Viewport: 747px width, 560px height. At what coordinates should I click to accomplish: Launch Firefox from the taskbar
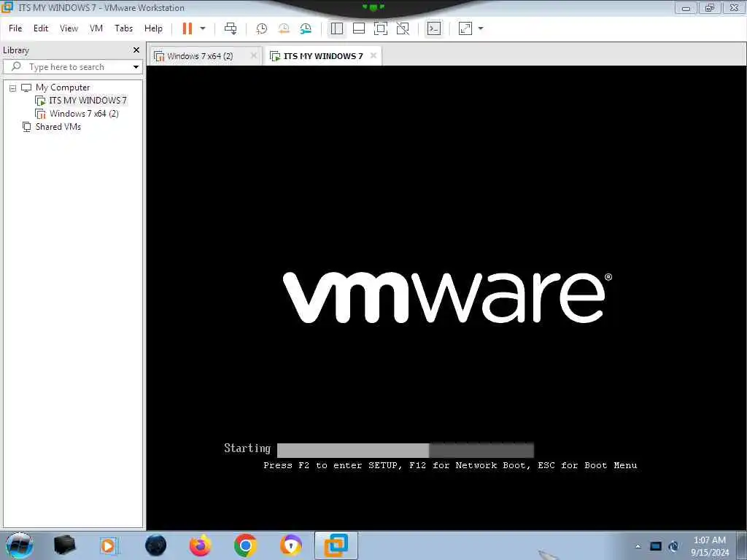click(201, 545)
